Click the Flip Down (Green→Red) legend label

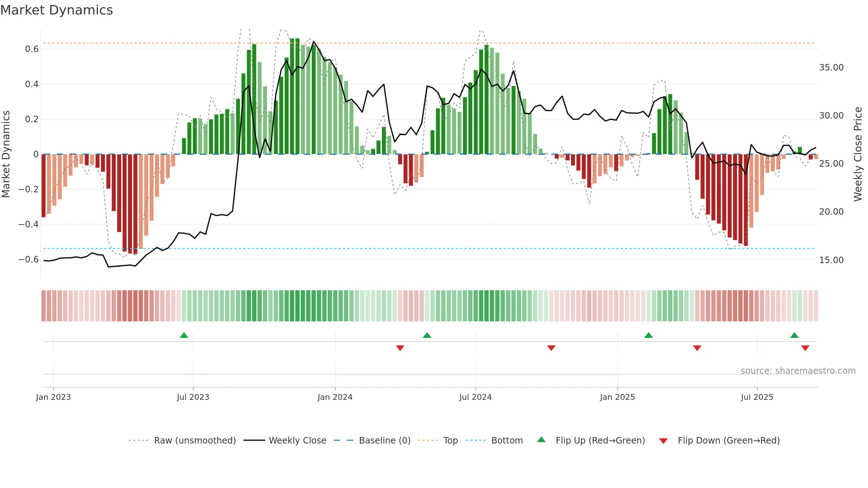pyautogui.click(x=729, y=440)
